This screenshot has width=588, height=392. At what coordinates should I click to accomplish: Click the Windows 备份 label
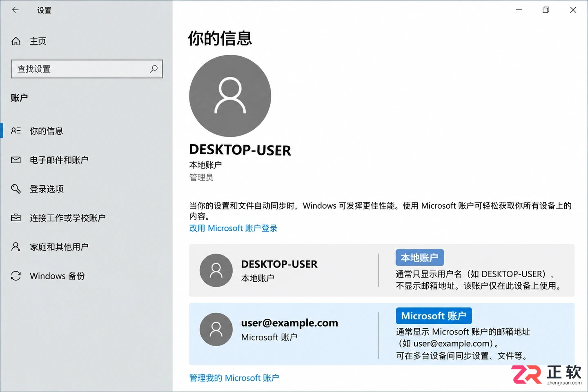(x=57, y=276)
